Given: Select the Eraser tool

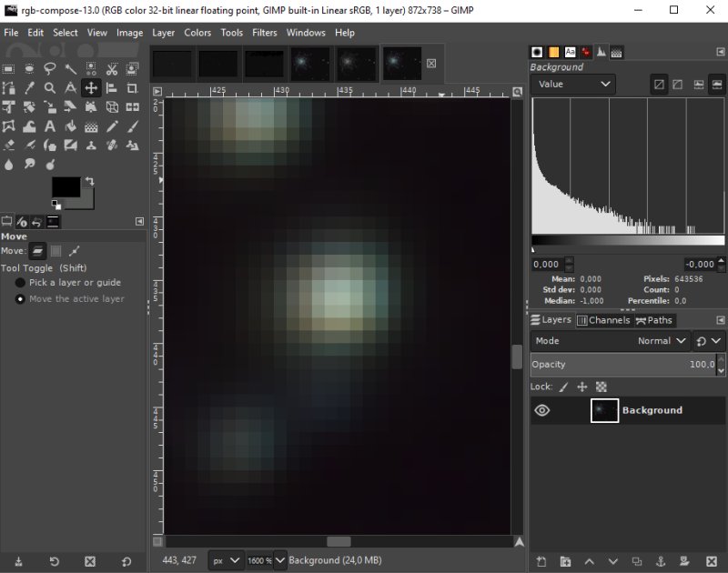Looking at the screenshot, I should [x=8, y=146].
